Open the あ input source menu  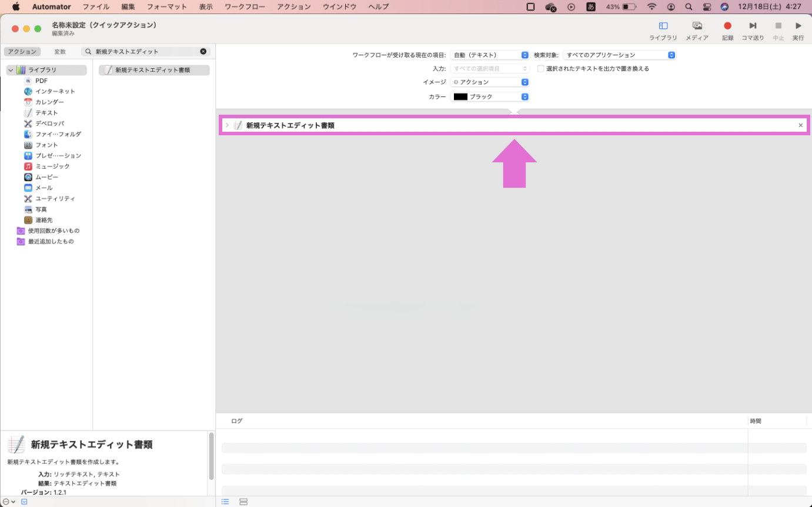point(590,7)
